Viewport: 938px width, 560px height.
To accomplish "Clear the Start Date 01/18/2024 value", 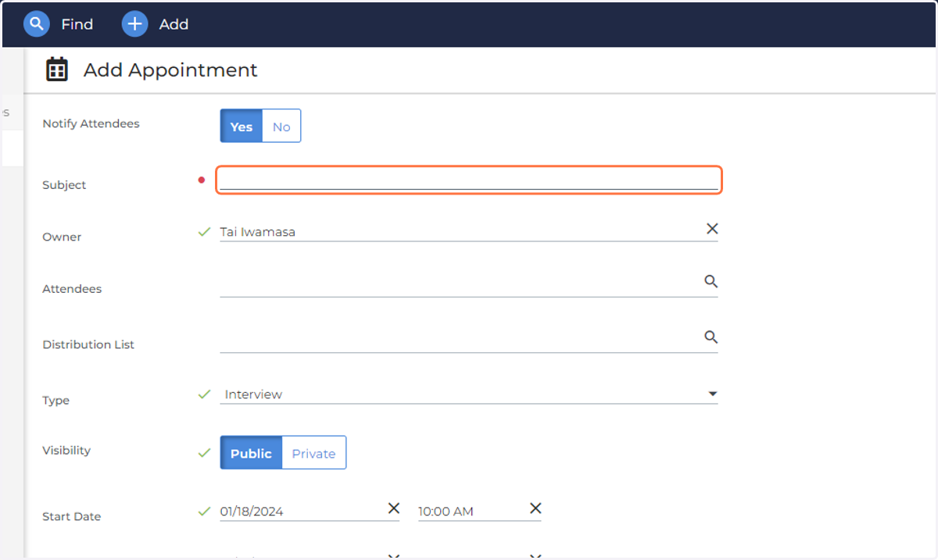I will pos(394,508).
